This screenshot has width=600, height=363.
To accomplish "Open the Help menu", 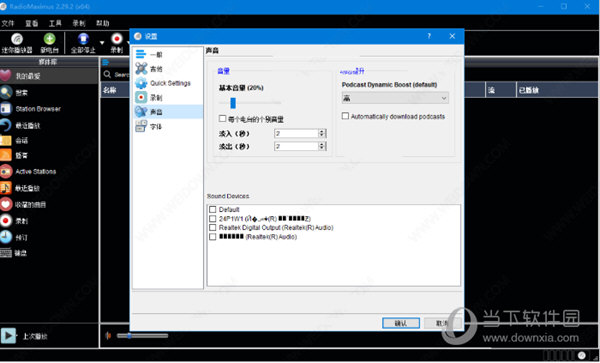I will click(103, 23).
